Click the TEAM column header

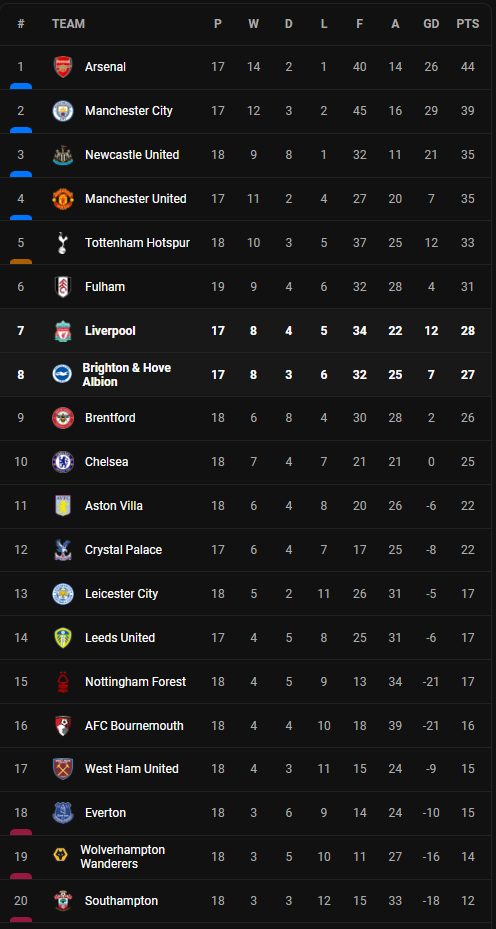pos(68,24)
